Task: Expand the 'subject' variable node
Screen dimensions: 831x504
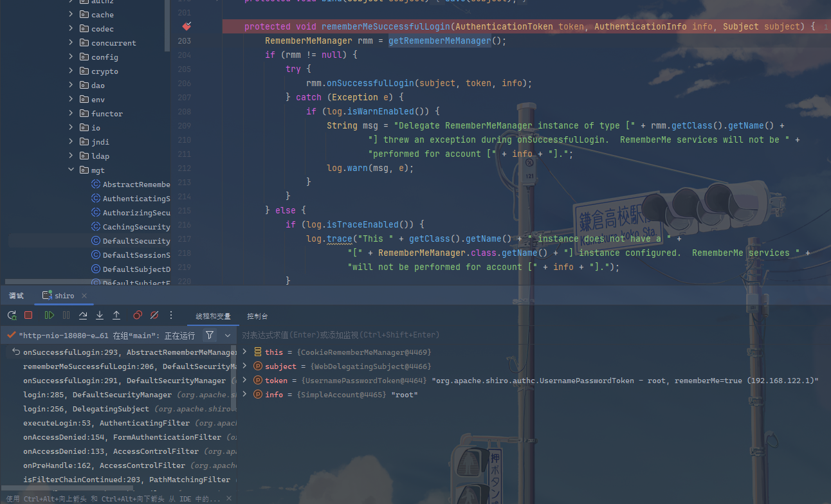Action: click(244, 366)
